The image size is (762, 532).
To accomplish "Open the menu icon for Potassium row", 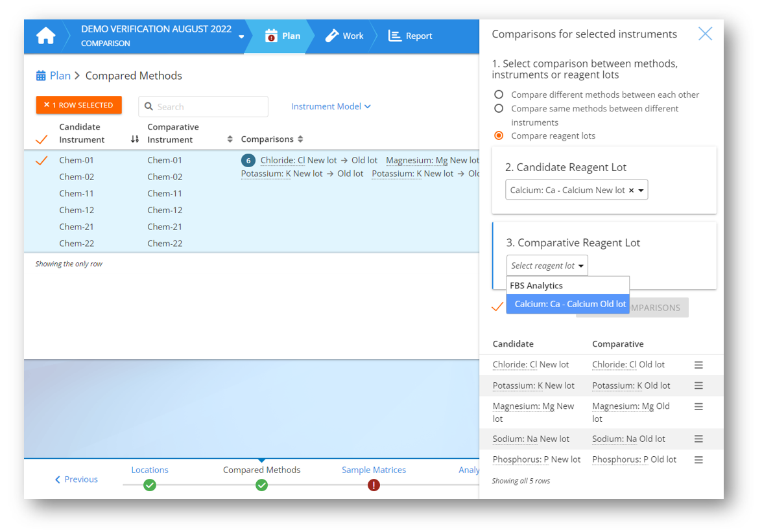I will tap(698, 386).
